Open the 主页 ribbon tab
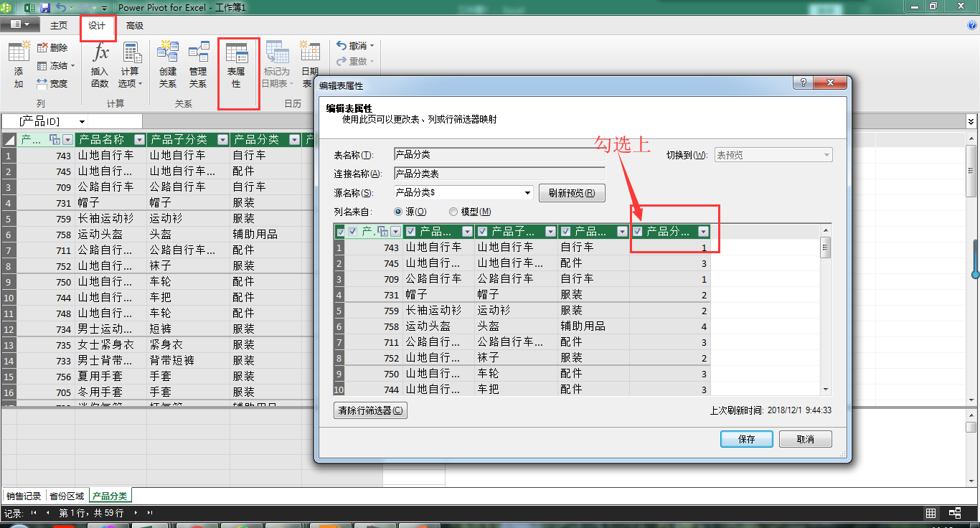Viewport: 980px width, 528px height. pos(59,25)
